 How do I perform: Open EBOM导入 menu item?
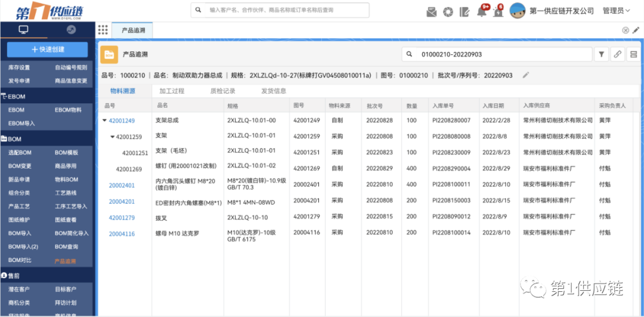pos(22,123)
